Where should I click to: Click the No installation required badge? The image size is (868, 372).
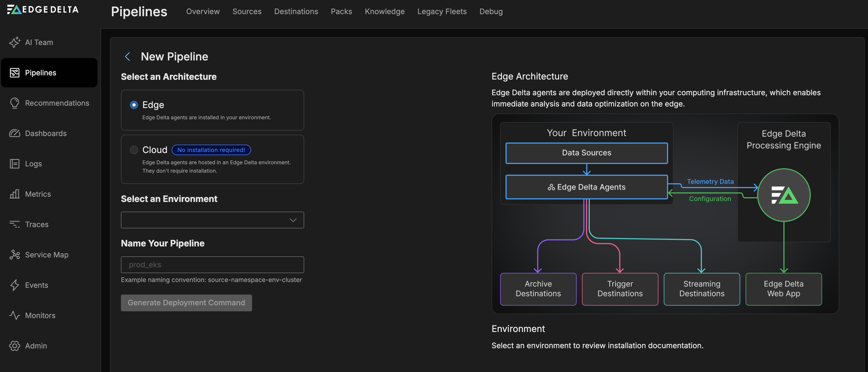(211, 150)
